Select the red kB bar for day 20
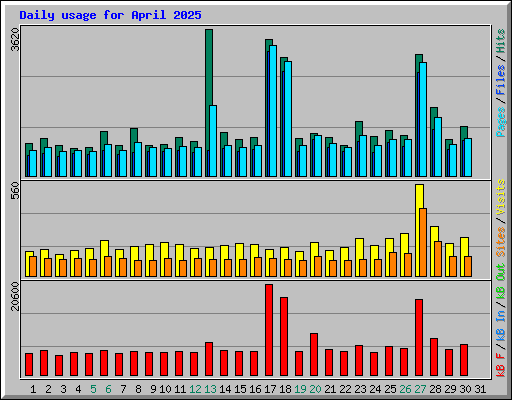This screenshot has height=400, width=512. (x=314, y=355)
